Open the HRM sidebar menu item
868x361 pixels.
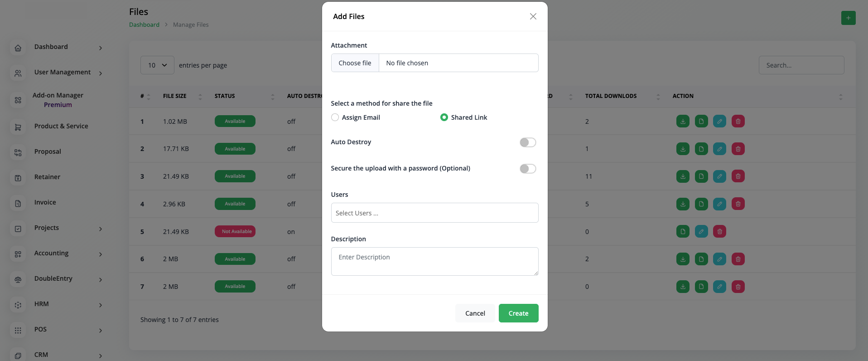[x=42, y=304]
